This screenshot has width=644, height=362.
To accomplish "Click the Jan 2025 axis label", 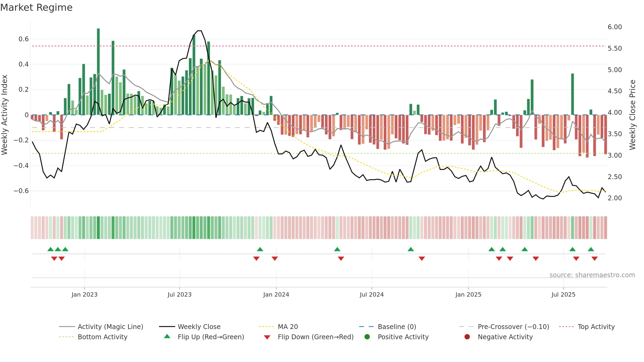I will (468, 294).
